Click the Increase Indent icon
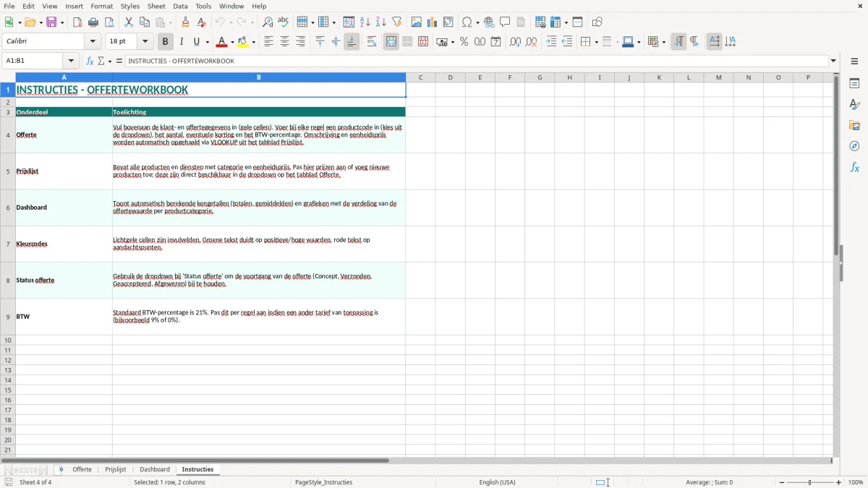The height and width of the screenshot is (488, 868). 551,42
